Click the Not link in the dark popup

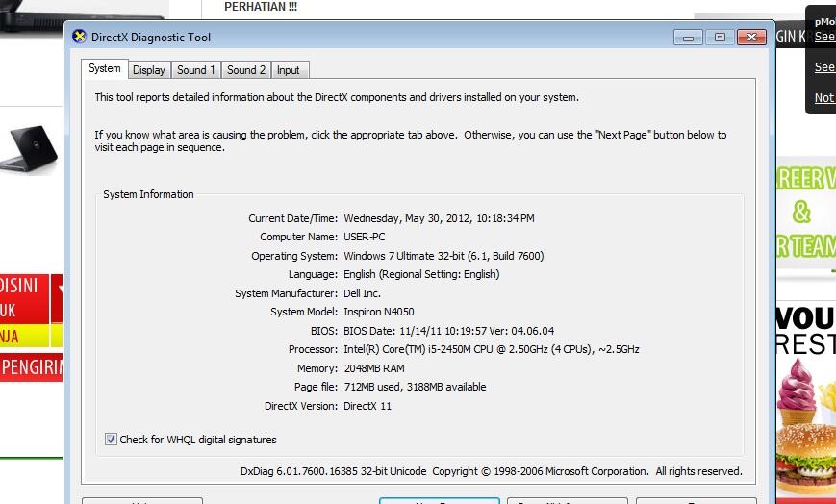click(x=824, y=97)
